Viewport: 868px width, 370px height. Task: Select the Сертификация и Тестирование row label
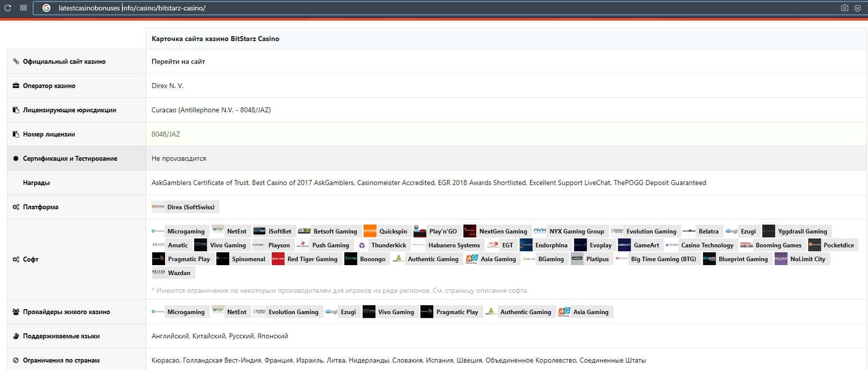[x=70, y=158]
